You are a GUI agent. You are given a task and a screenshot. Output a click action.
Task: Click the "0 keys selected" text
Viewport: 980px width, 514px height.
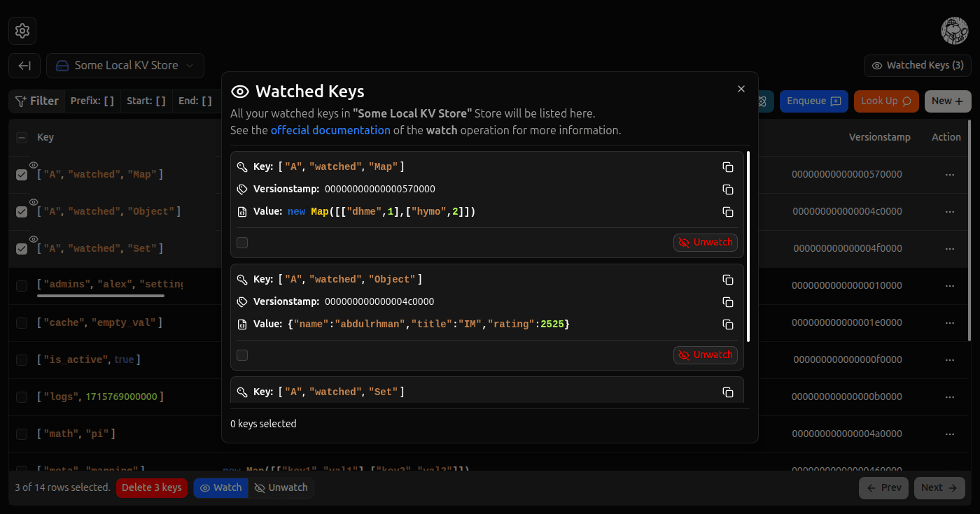[263, 424]
